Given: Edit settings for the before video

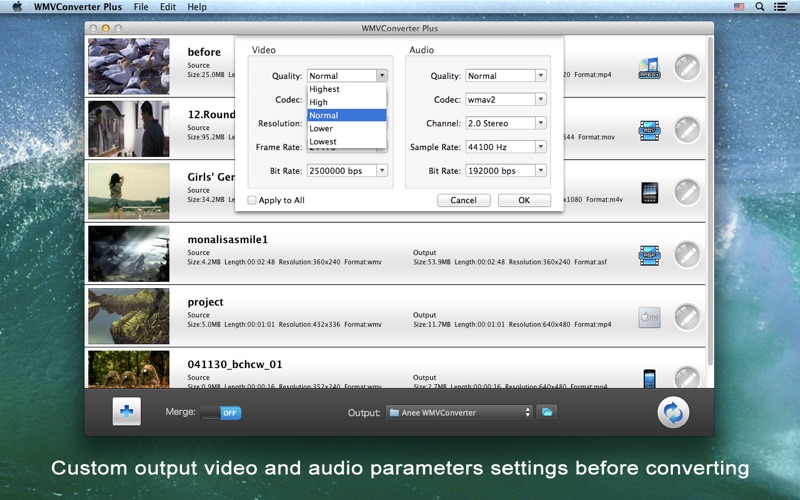Looking at the screenshot, I should 687,67.
